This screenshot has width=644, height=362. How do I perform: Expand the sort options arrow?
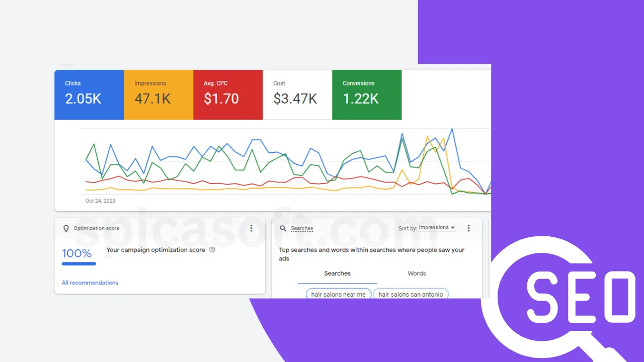click(x=451, y=228)
